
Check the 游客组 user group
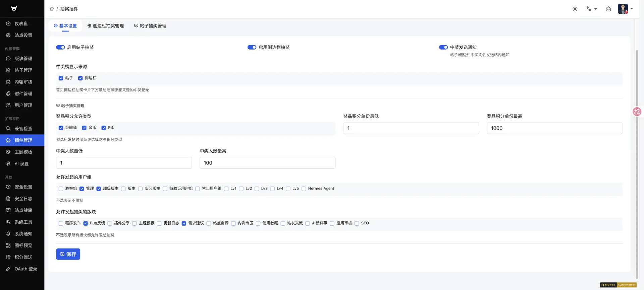tap(61, 189)
